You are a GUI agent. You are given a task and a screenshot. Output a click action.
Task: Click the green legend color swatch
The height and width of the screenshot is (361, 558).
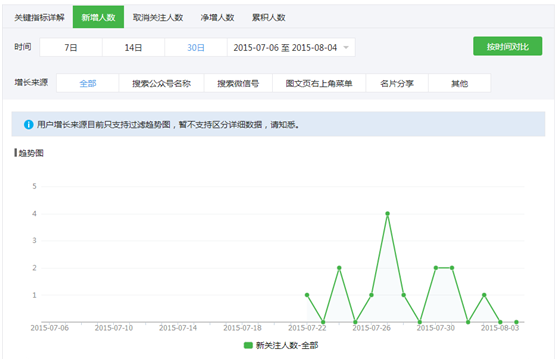[x=248, y=345]
